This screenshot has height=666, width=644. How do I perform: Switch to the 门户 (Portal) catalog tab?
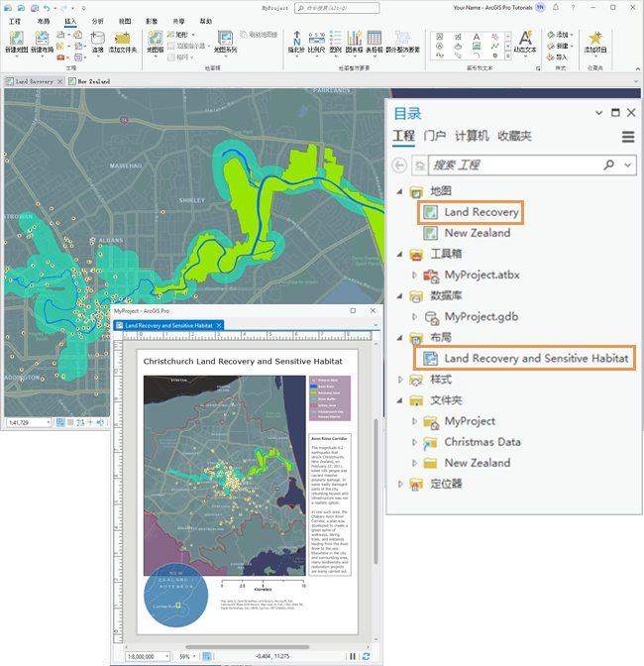click(435, 136)
